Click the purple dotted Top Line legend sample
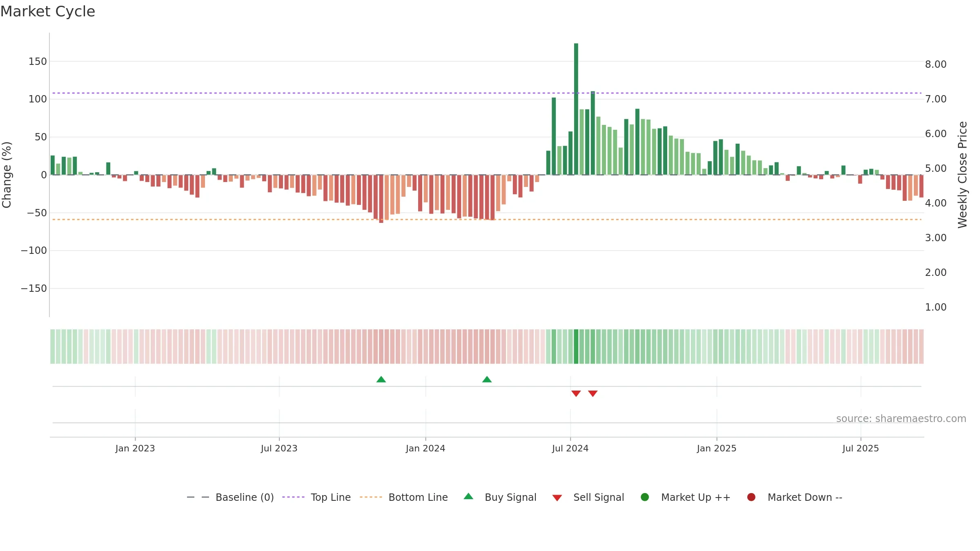Screen dimensions: 980x551 [293, 497]
